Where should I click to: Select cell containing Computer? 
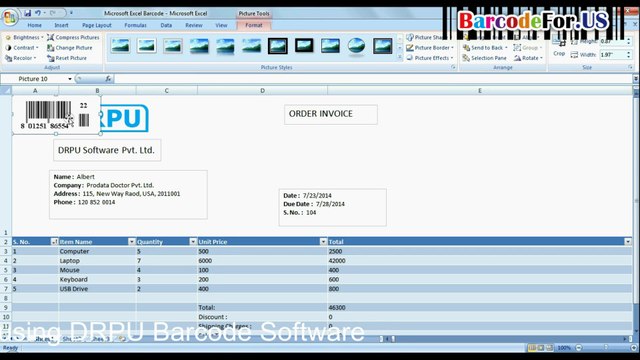pos(97,251)
